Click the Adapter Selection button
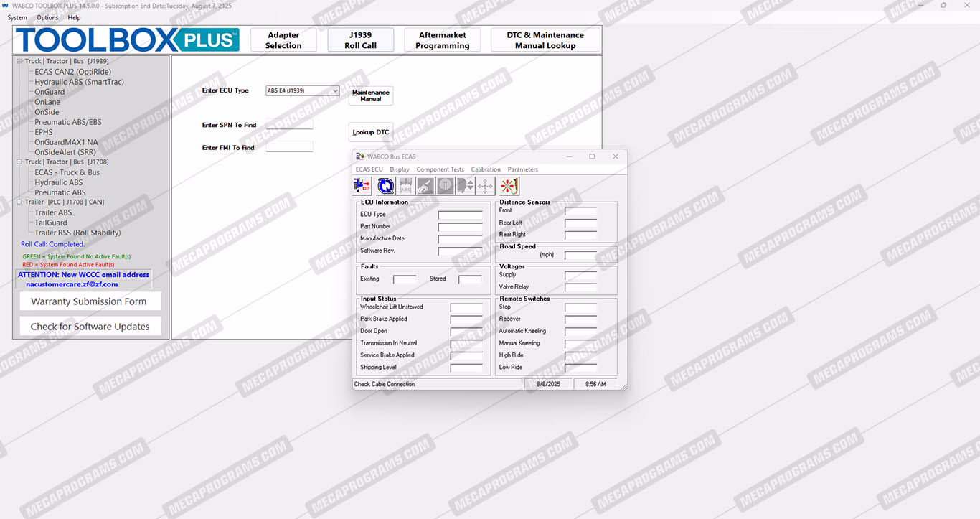This screenshot has width=980, height=519. pyautogui.click(x=283, y=40)
